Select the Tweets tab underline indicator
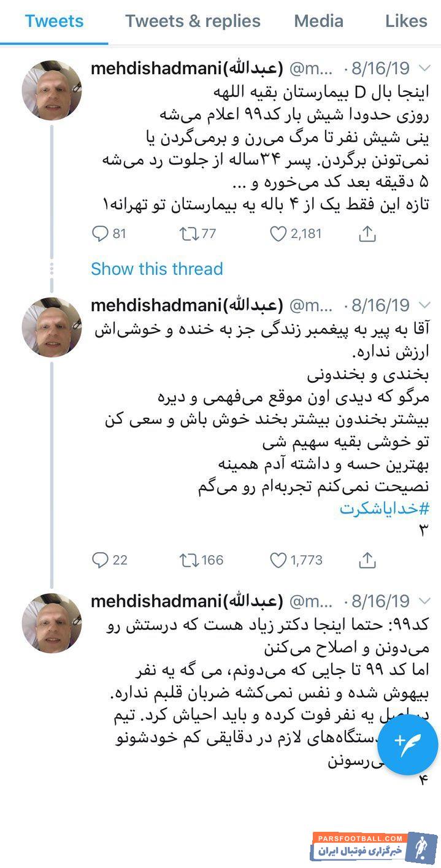The image size is (441, 868). pos(54,40)
